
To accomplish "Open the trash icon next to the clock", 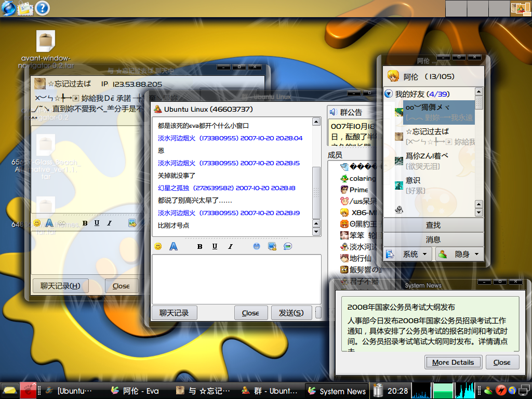I will (378, 391).
